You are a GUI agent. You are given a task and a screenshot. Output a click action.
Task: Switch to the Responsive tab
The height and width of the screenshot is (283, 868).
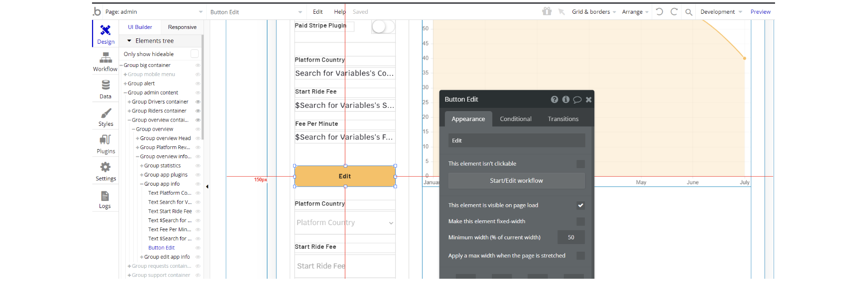182,27
